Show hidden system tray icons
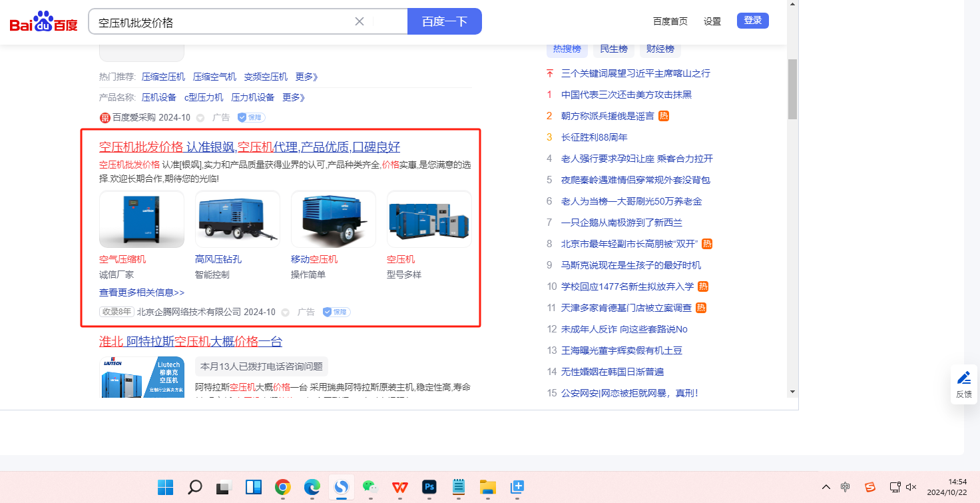 click(826, 487)
